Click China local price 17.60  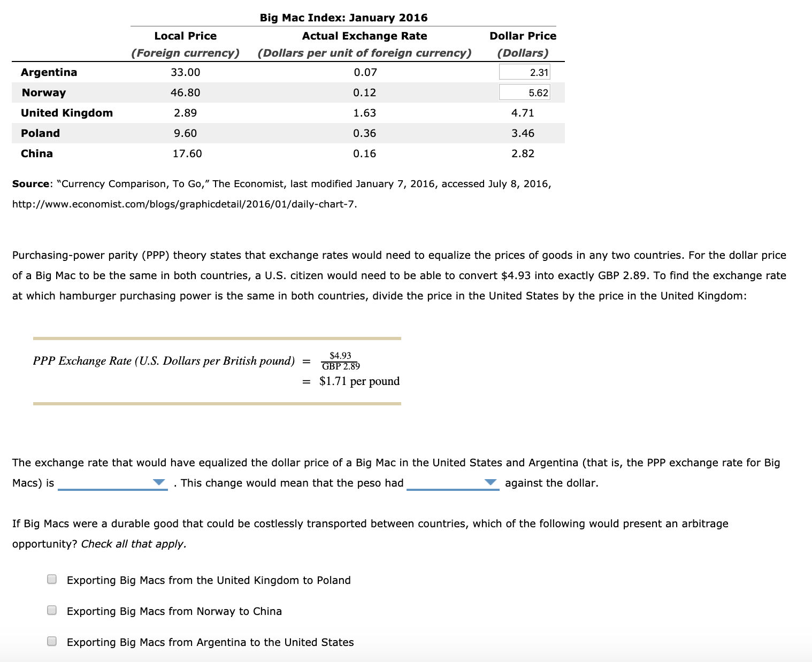(187, 153)
